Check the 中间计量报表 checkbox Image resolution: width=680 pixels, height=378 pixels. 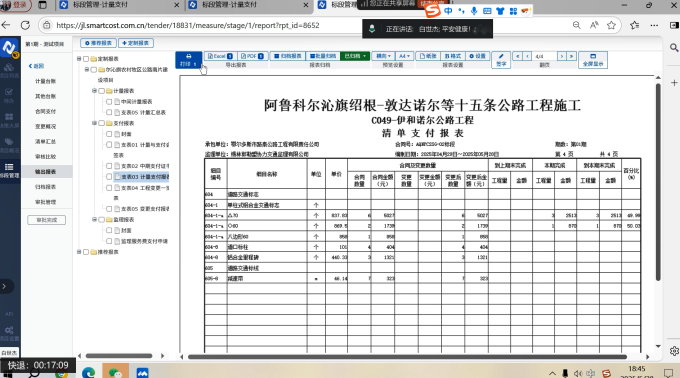[109, 101]
